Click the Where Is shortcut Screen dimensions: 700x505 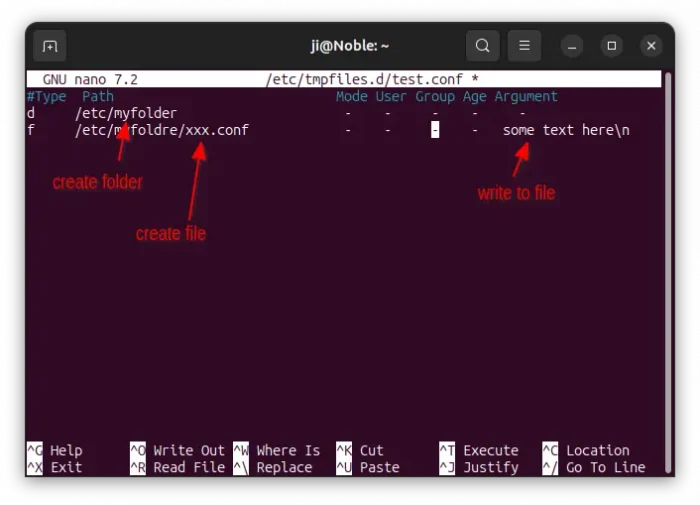pos(288,451)
